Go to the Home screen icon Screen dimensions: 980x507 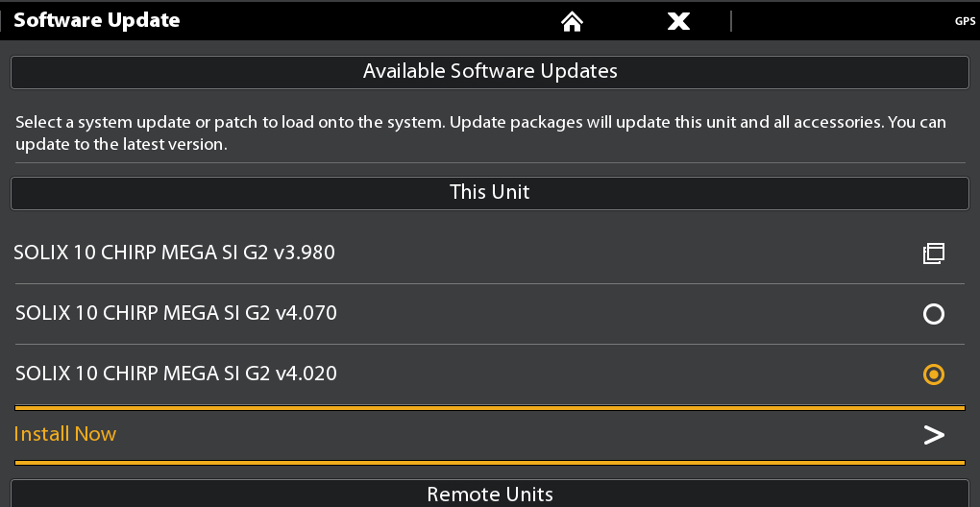pyautogui.click(x=572, y=21)
